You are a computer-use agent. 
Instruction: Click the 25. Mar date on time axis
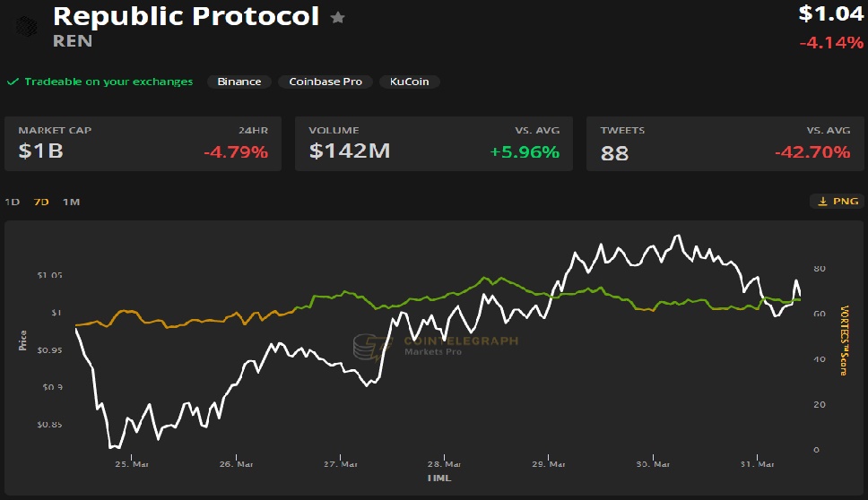(132, 464)
